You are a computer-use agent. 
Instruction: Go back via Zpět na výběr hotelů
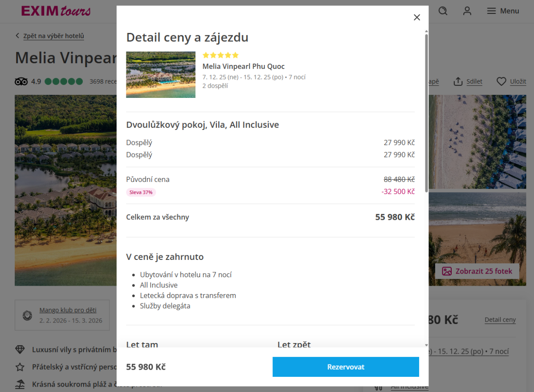click(x=53, y=36)
